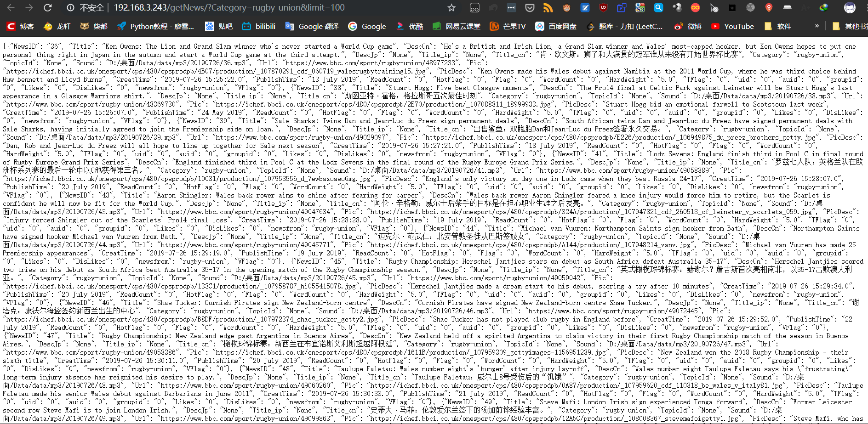868x424 pixels.
Task: Go back to the previous page
Action: pyautogui.click(x=11, y=8)
